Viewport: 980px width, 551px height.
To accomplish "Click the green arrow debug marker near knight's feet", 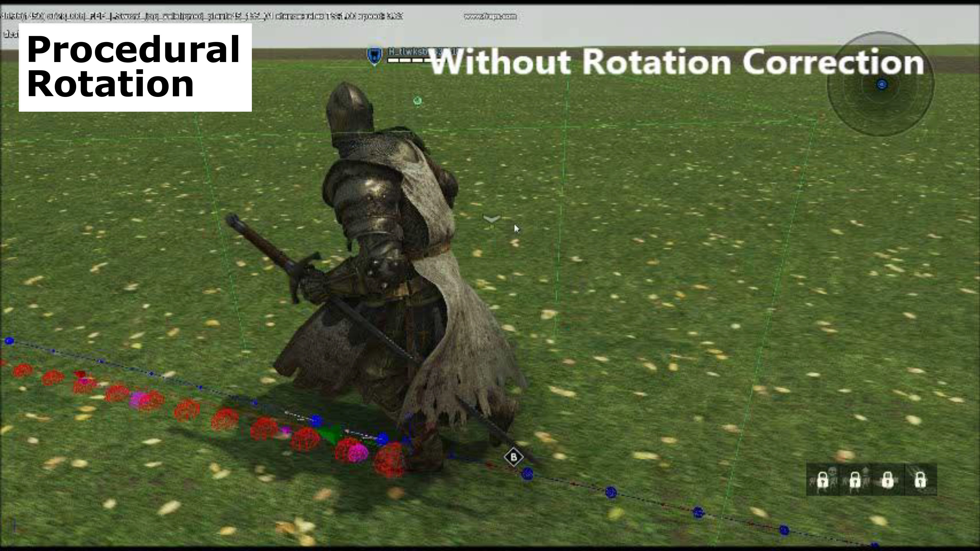I will pyautogui.click(x=330, y=433).
